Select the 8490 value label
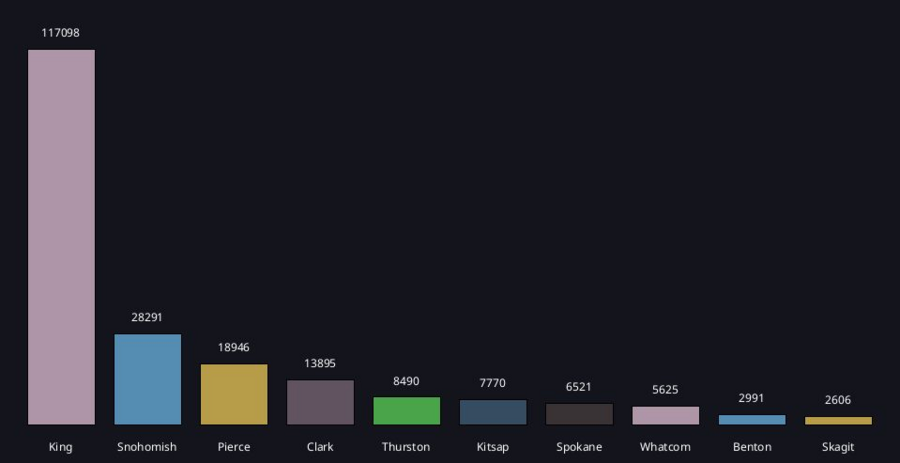The height and width of the screenshot is (463, 900). pyautogui.click(x=406, y=381)
